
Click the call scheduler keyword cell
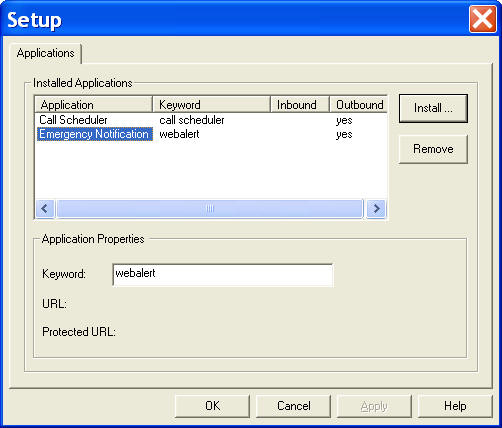click(x=192, y=120)
